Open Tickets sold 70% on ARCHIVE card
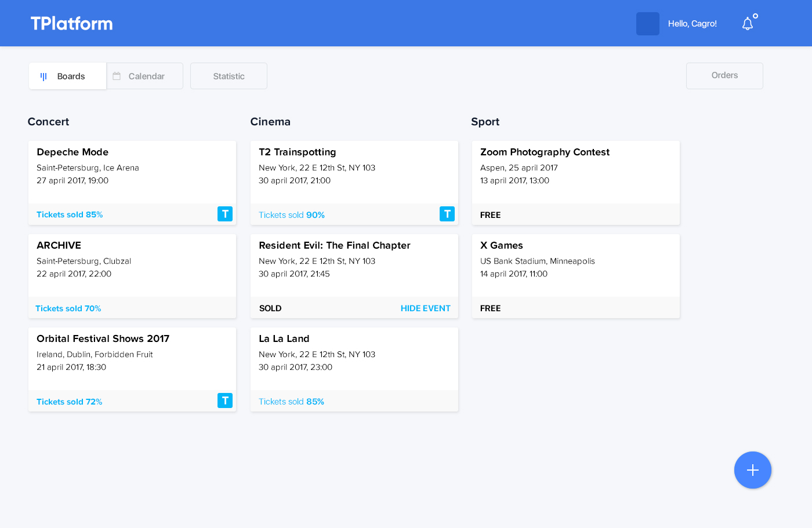Screen dimensions: 812x528 click(68, 308)
